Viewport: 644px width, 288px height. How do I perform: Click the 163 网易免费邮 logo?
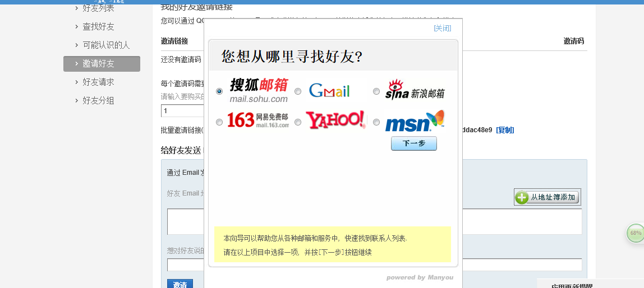tap(258, 120)
